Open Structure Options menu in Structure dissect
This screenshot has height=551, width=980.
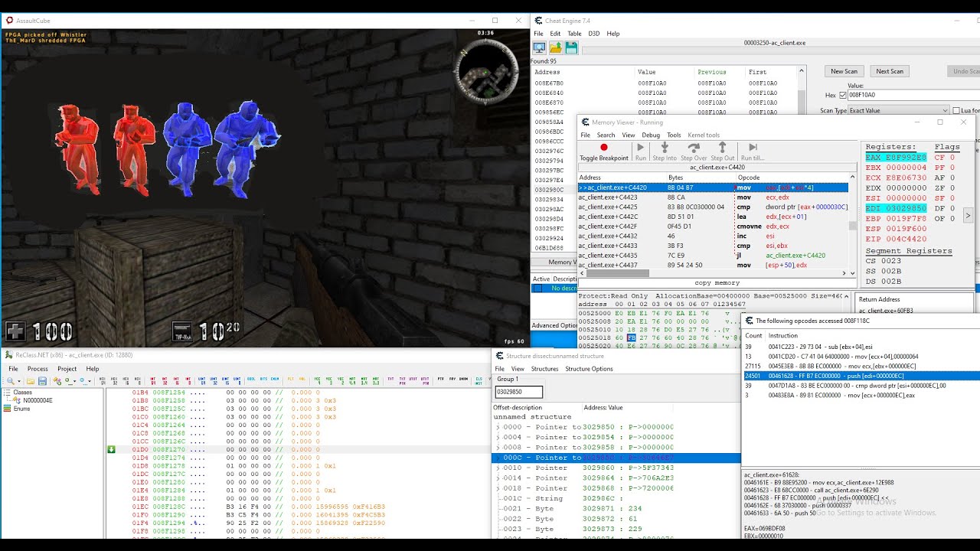(589, 369)
